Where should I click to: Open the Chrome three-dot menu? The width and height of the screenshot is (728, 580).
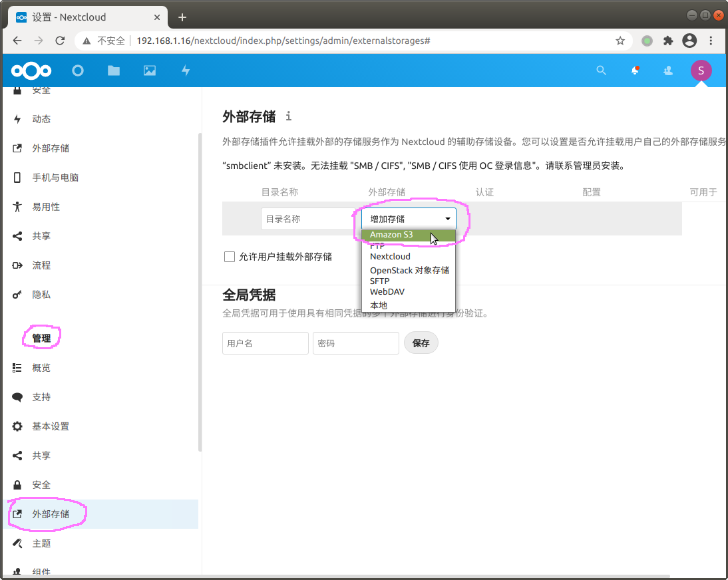coord(711,41)
